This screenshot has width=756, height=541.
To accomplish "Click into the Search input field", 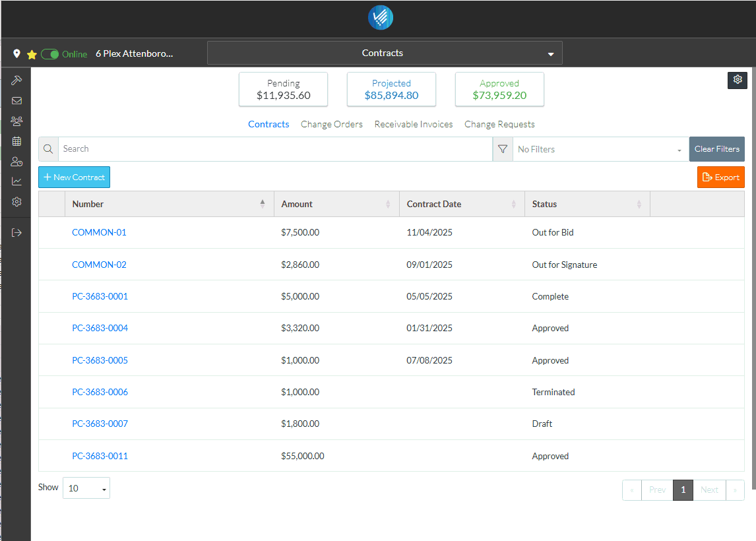I will click(274, 149).
